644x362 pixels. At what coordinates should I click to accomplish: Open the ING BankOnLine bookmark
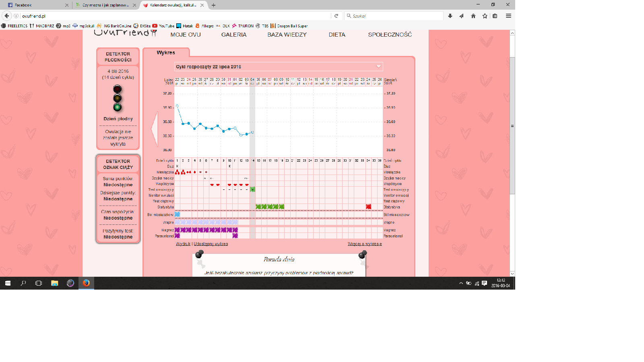coord(114,26)
